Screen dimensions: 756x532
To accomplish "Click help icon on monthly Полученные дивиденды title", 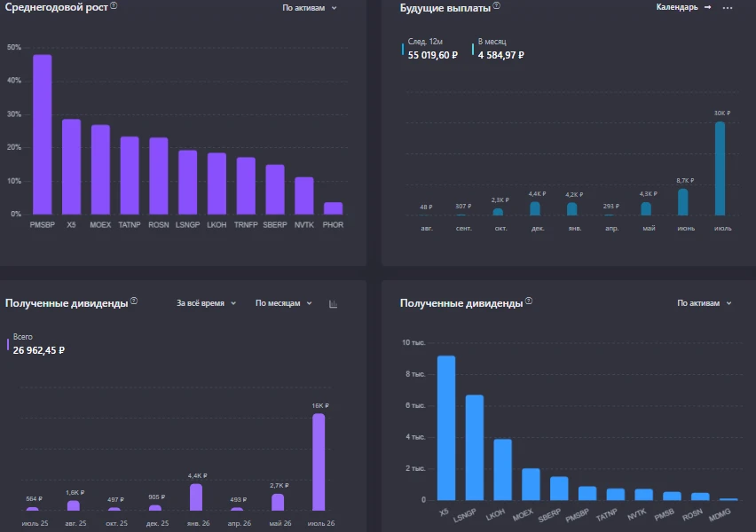I will coord(134,301).
